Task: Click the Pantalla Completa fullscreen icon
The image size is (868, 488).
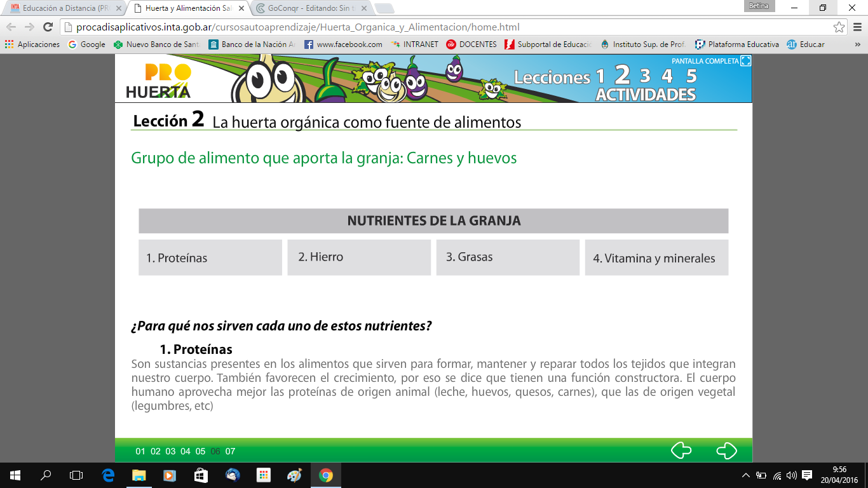Action: 746,61
